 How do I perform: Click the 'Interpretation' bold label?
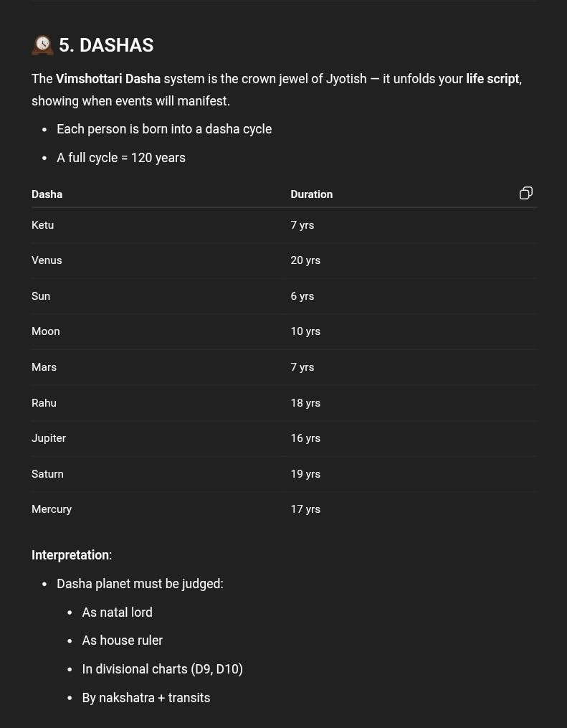(70, 555)
